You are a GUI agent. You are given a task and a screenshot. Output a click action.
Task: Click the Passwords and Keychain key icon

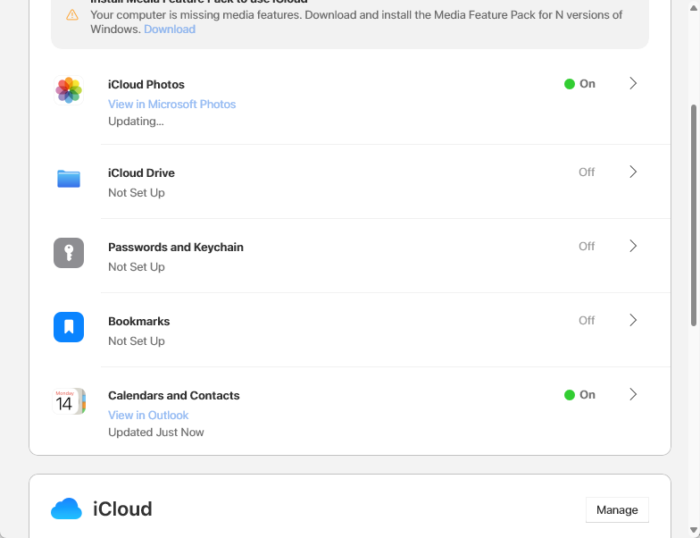(x=69, y=253)
